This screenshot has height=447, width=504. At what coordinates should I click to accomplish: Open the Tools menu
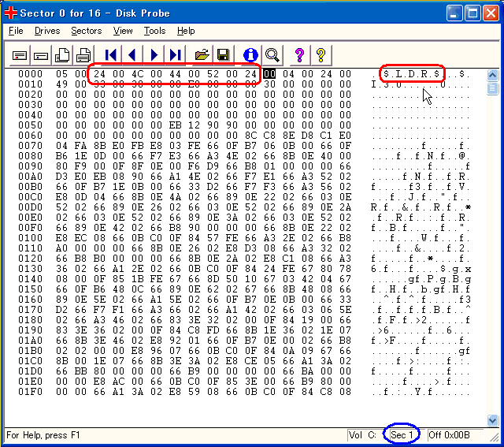(x=154, y=31)
